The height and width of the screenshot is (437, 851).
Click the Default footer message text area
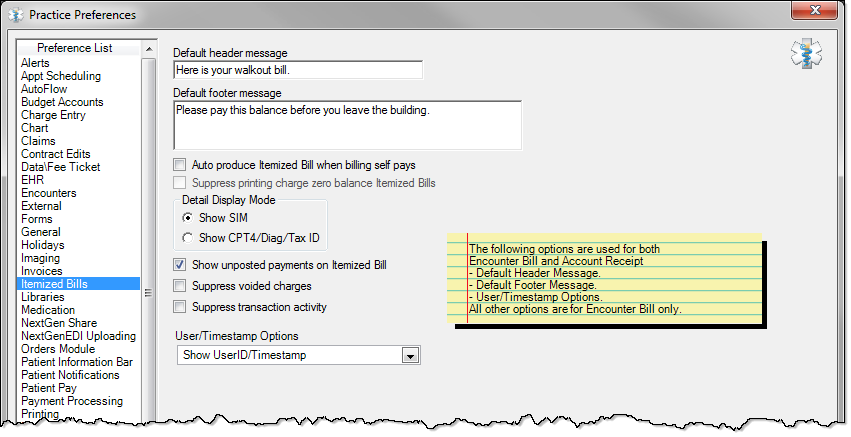click(348, 125)
